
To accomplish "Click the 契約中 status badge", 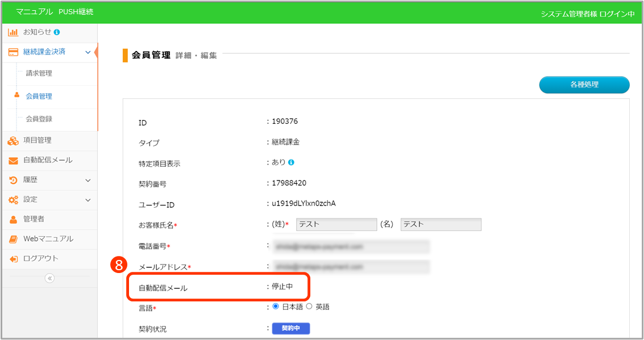I will coord(290,329).
